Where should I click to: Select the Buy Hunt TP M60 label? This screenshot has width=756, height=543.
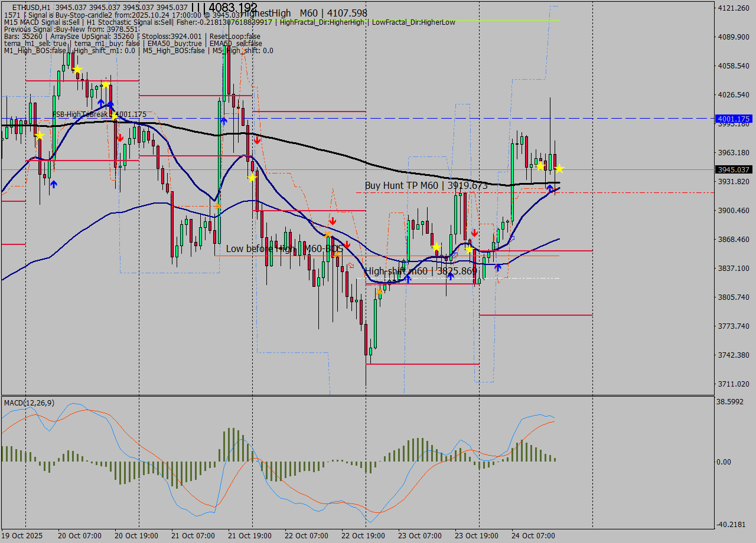tap(426, 185)
